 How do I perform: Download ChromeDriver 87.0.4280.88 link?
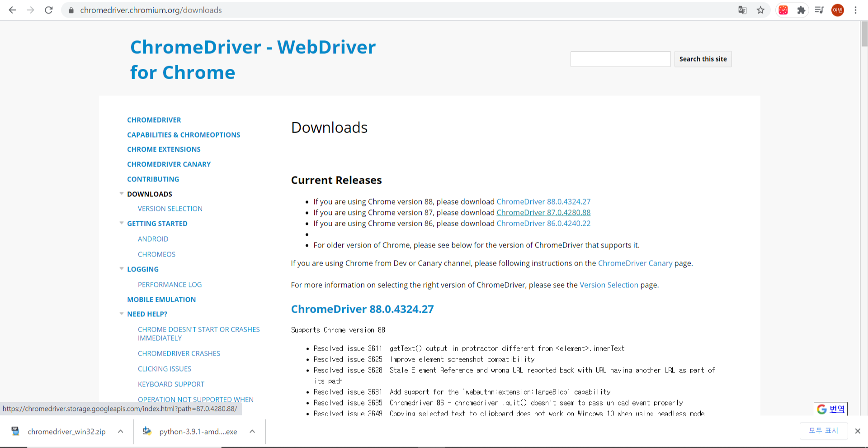coord(543,213)
